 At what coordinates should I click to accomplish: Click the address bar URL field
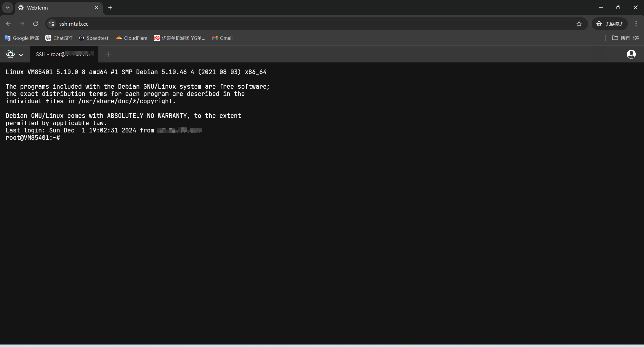coord(302,24)
